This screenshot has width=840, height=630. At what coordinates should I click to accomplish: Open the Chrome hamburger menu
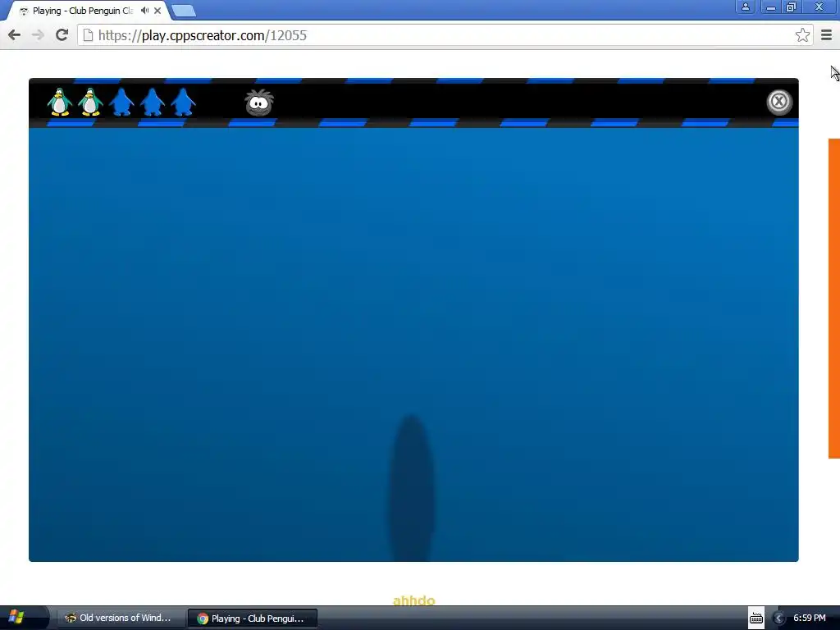pyautogui.click(x=827, y=35)
